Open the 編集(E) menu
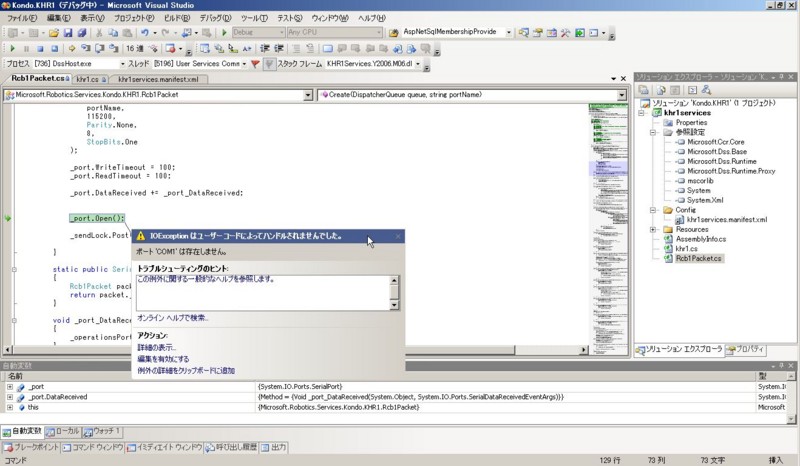 (x=58, y=18)
